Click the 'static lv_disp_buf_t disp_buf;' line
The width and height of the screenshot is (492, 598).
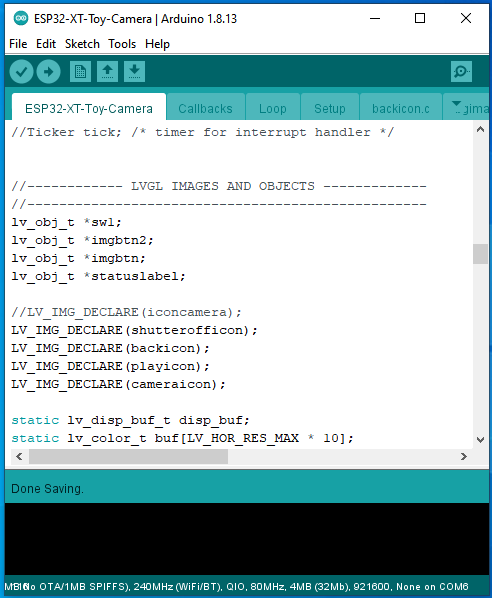pos(130,420)
